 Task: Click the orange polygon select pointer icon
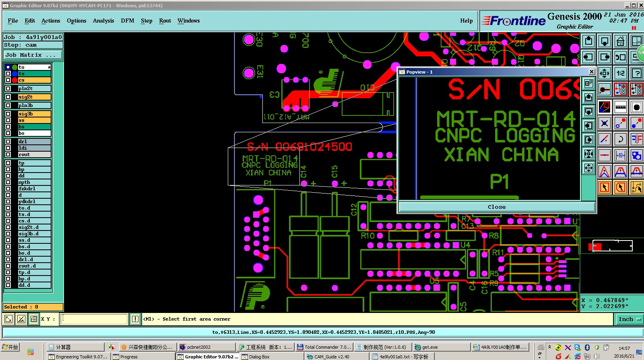(621, 187)
